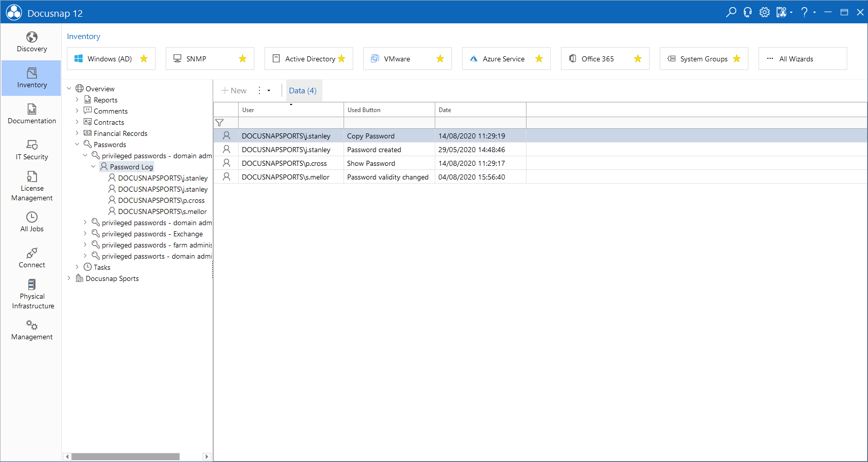The width and height of the screenshot is (868, 462).
Task: Open the Management module
Action: point(31,330)
